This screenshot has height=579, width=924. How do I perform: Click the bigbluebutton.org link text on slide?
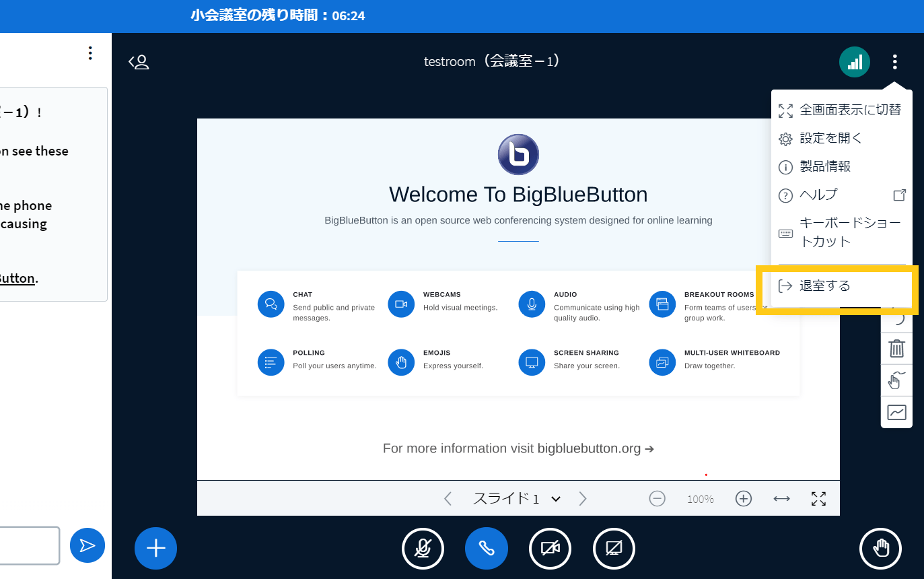[x=589, y=448]
